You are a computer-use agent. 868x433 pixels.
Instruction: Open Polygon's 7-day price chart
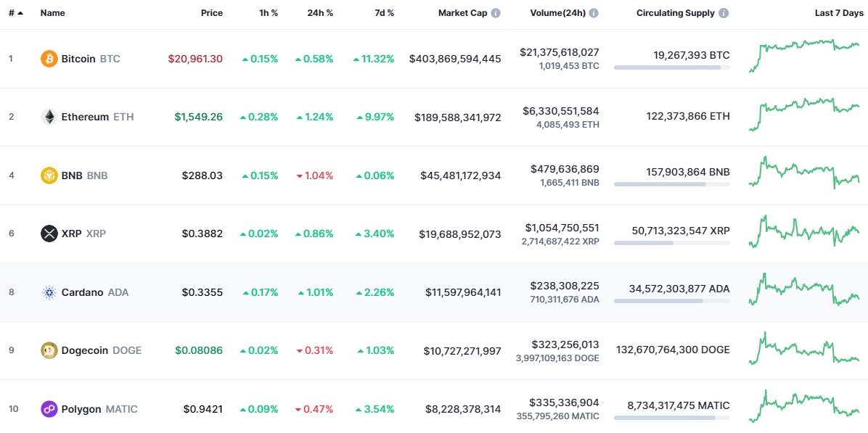click(x=804, y=406)
